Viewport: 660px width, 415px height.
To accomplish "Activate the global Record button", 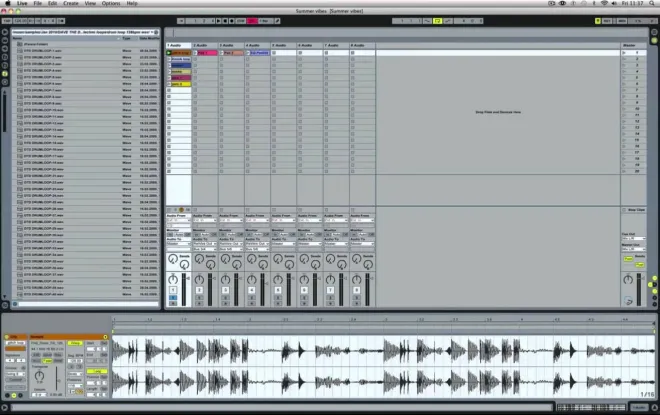I will (x=232, y=21).
